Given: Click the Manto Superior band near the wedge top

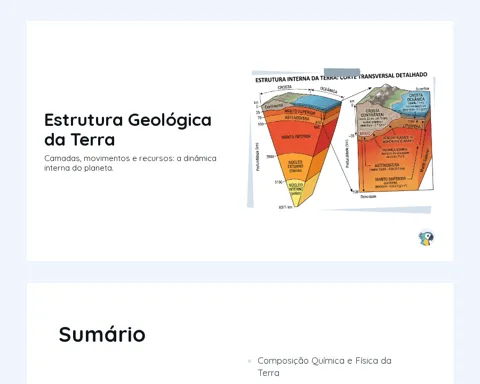Looking at the screenshot, I should (300, 112).
